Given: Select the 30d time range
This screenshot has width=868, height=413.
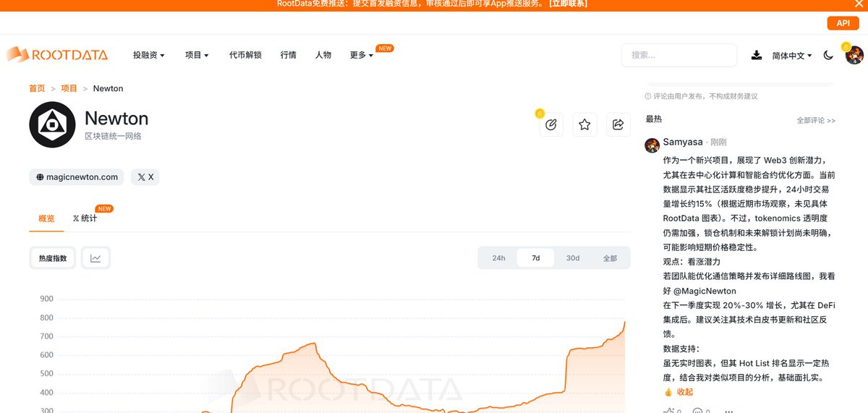Looking at the screenshot, I should point(573,258).
